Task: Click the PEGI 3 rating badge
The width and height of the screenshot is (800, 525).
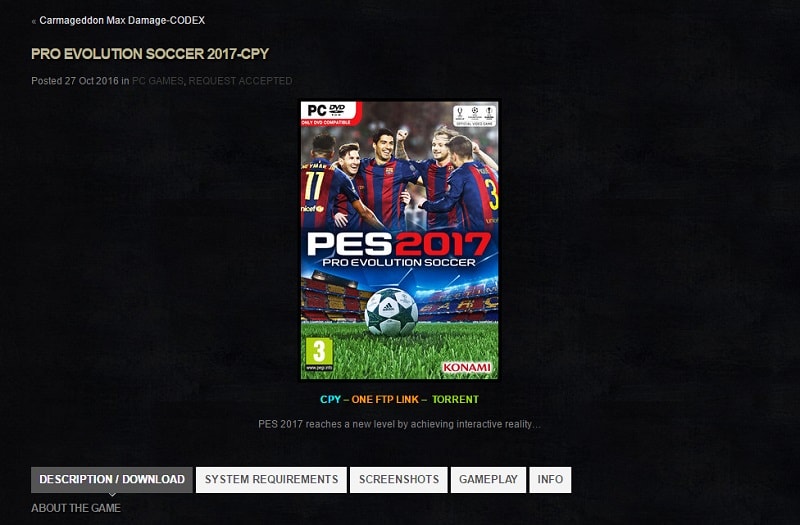Action: point(319,354)
